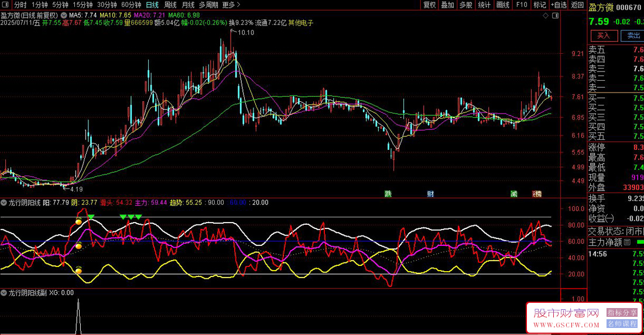The width and height of the screenshot is (644, 335).
Task: Click the 主力净额 panel menu icon
Action: [x=627, y=242]
